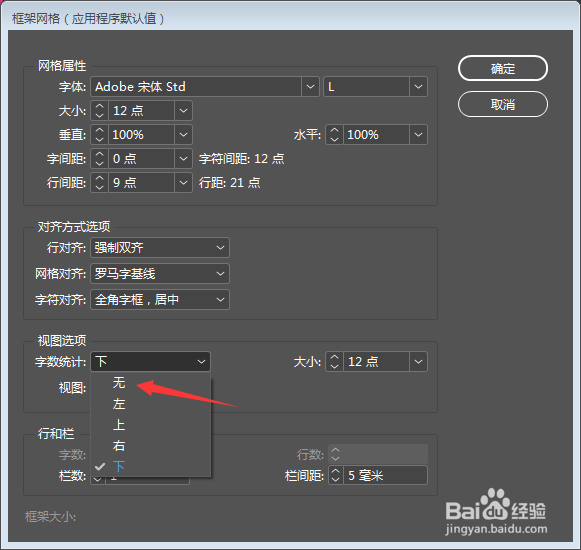Select 右 in the 字数统计 list
This screenshot has height=550, width=581.
(x=151, y=445)
